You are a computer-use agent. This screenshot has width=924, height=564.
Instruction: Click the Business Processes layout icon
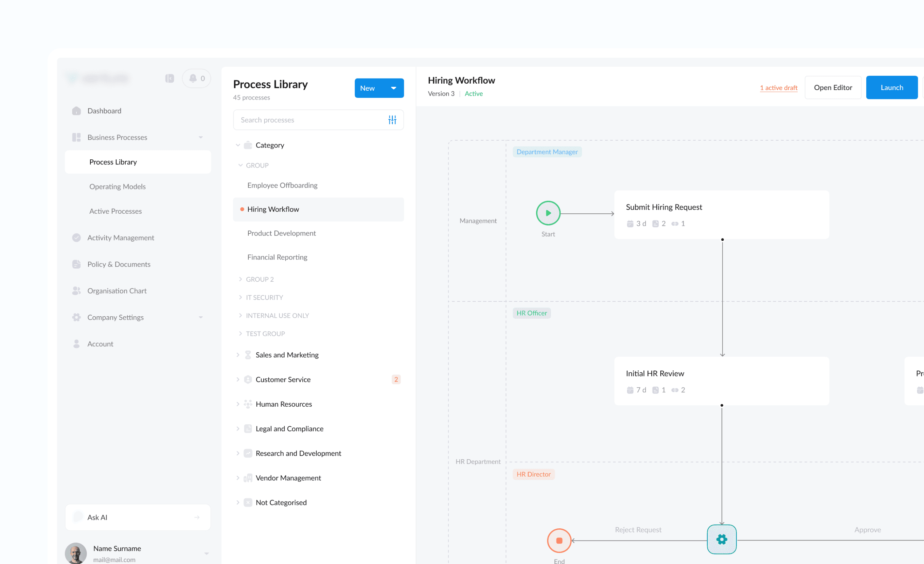pos(76,137)
